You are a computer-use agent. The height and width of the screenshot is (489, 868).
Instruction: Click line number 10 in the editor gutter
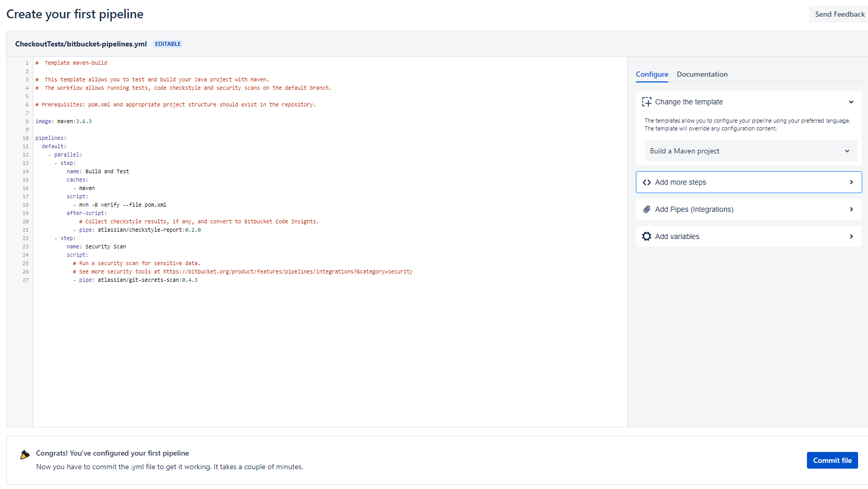click(25, 138)
